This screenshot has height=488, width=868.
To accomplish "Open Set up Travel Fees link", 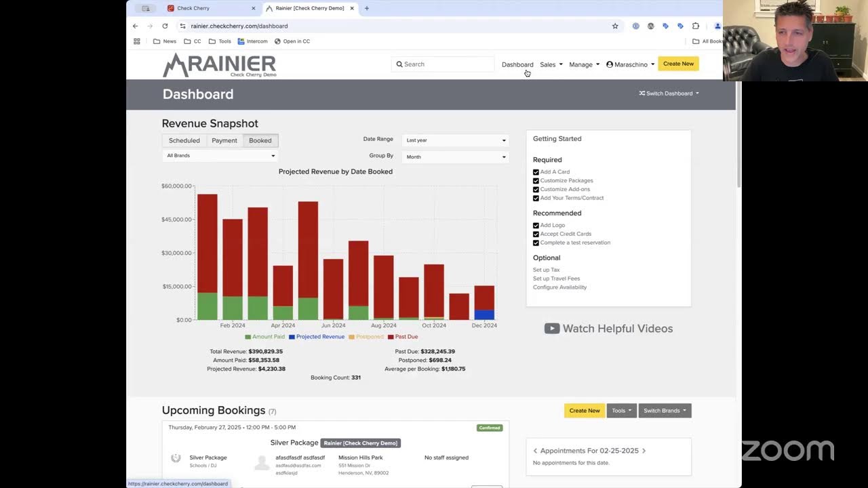I will coord(556,279).
